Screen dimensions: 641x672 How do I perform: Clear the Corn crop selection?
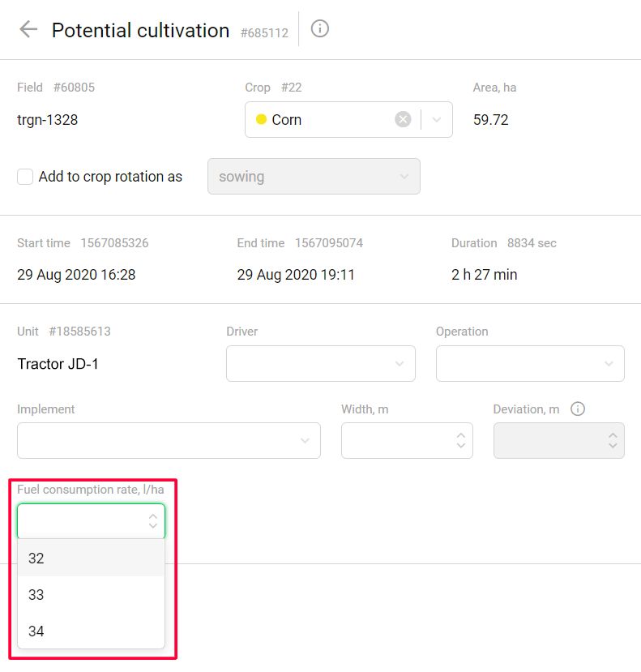click(x=403, y=120)
